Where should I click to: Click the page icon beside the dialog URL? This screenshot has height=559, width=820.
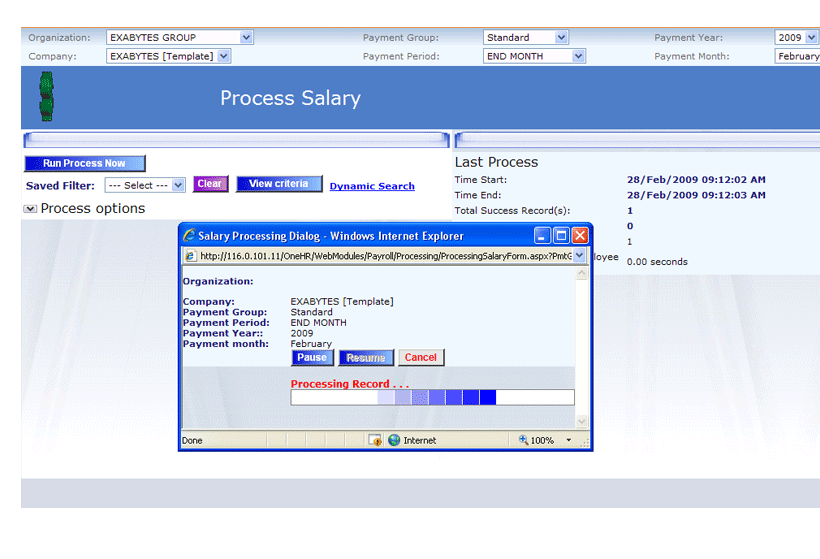coord(190,256)
